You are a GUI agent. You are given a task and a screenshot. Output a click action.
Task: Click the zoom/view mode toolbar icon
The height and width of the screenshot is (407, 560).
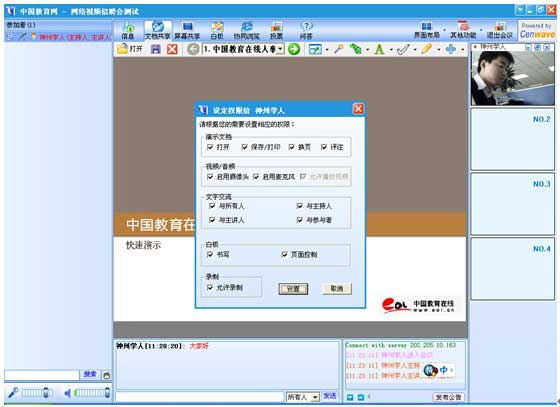pos(315,49)
